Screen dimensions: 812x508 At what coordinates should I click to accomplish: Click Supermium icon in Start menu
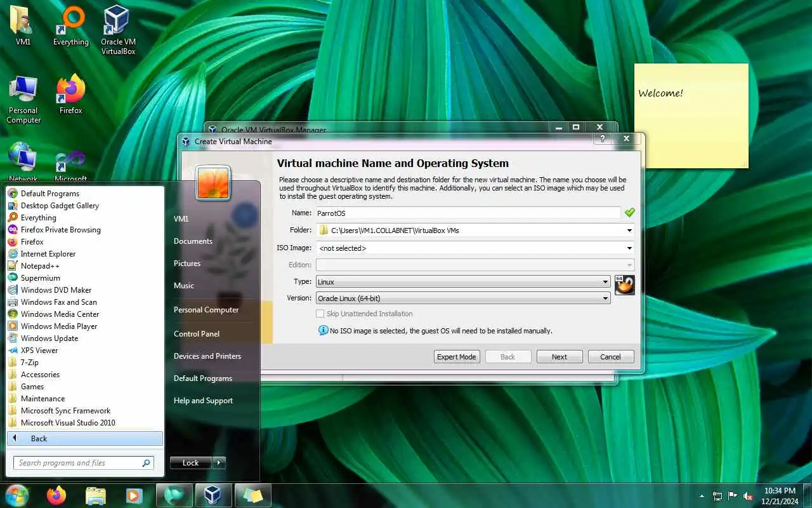(x=12, y=278)
